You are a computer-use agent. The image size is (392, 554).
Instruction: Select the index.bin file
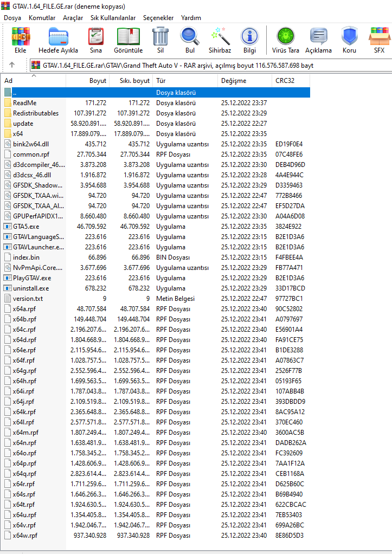(x=26, y=257)
